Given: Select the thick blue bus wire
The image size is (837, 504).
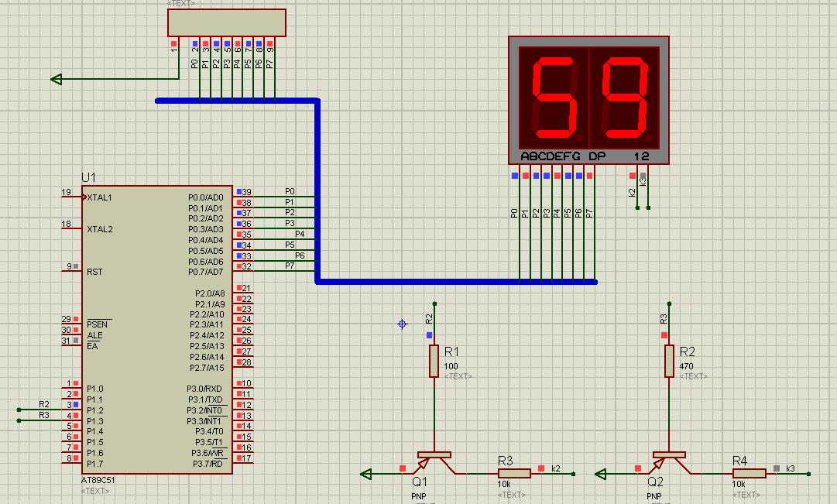Looking at the screenshot, I should [x=317, y=190].
